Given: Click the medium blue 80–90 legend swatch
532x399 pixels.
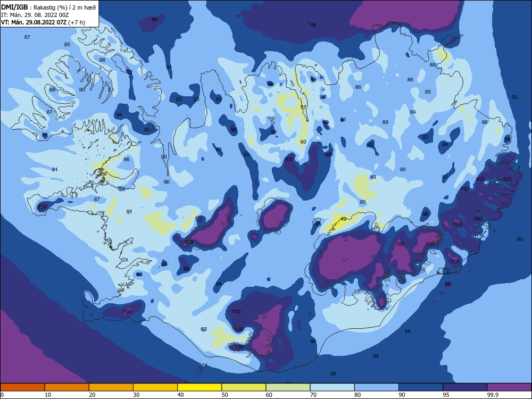Looking at the screenshot, I should click(x=377, y=387).
